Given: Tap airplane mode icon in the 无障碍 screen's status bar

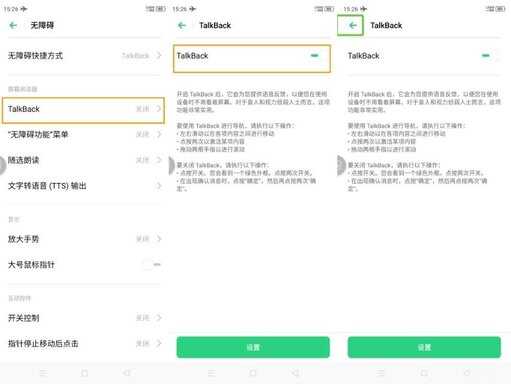Looking at the screenshot, I should point(24,9).
